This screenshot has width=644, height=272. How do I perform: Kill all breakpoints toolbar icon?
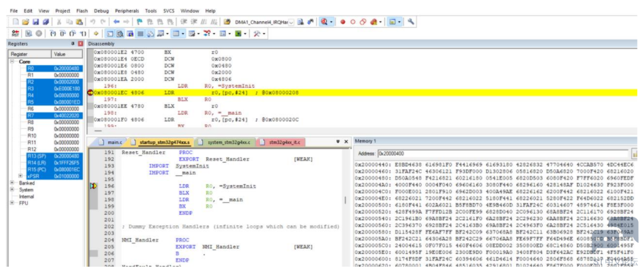373,22
